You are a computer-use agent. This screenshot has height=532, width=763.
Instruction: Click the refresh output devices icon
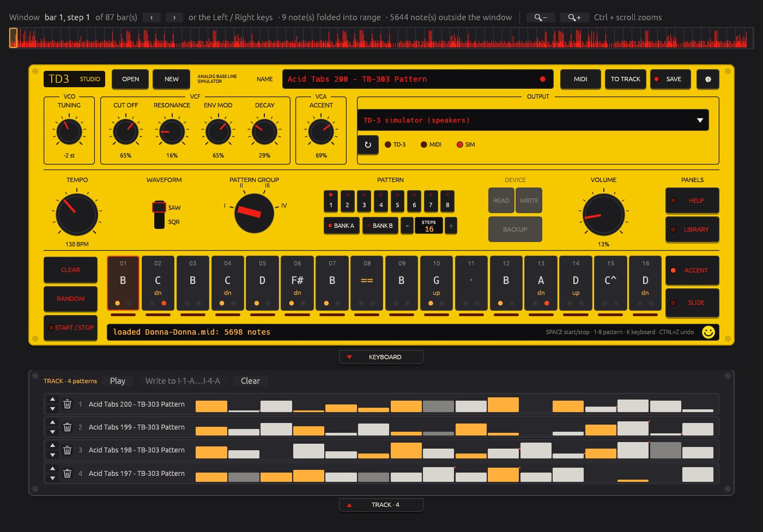click(x=368, y=144)
